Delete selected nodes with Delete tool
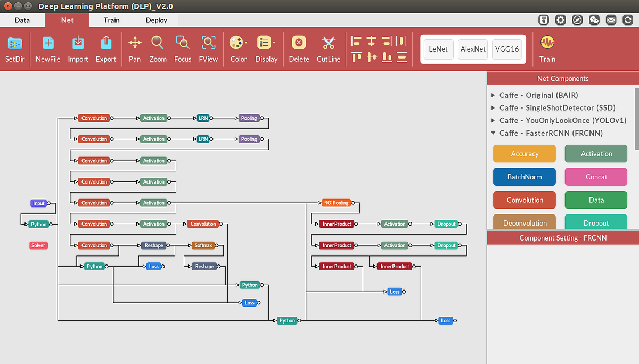 (x=299, y=48)
